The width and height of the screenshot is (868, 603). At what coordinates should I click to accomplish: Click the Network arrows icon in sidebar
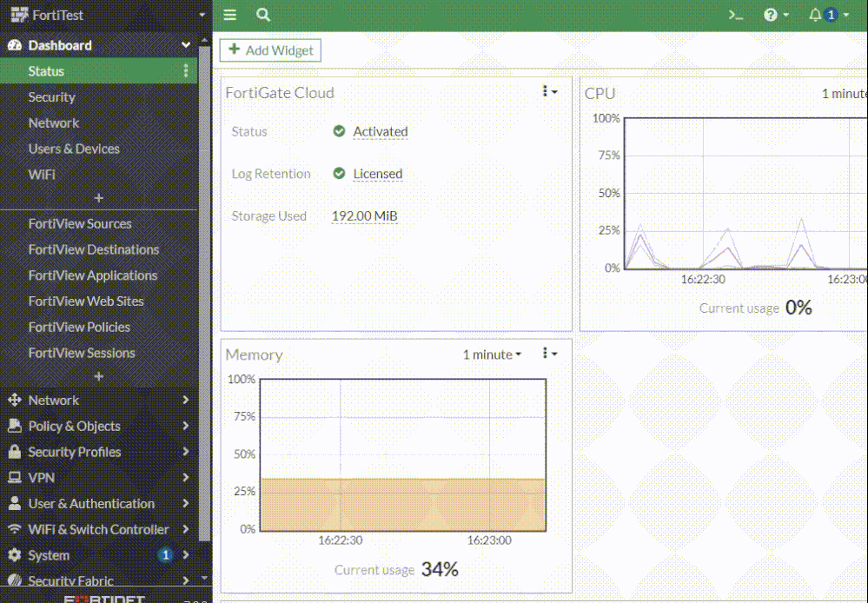coord(15,400)
